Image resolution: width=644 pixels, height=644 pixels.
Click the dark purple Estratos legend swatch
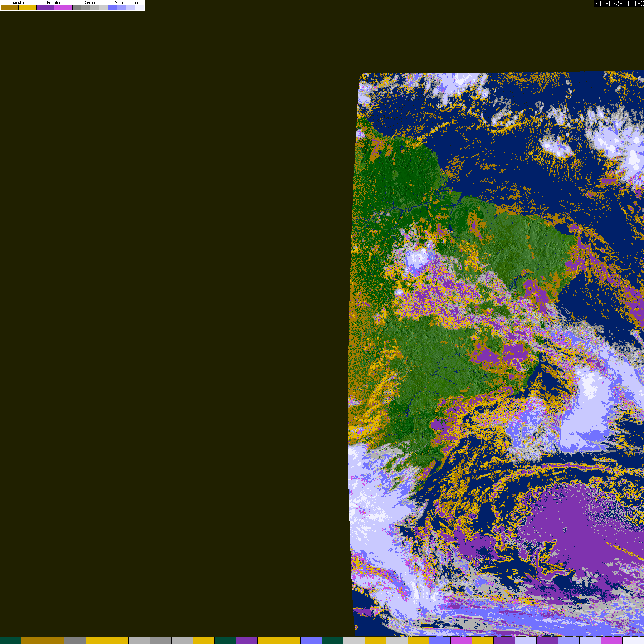coord(45,7)
